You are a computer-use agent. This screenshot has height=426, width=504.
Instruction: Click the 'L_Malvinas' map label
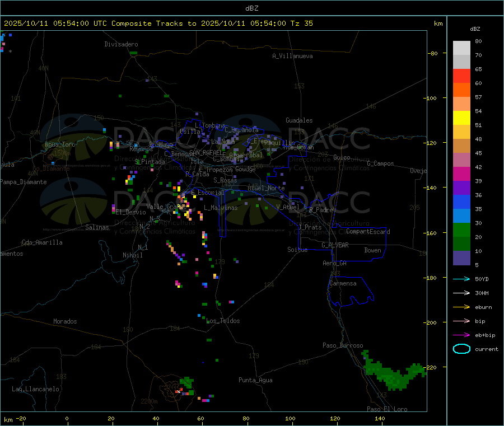[x=221, y=208]
